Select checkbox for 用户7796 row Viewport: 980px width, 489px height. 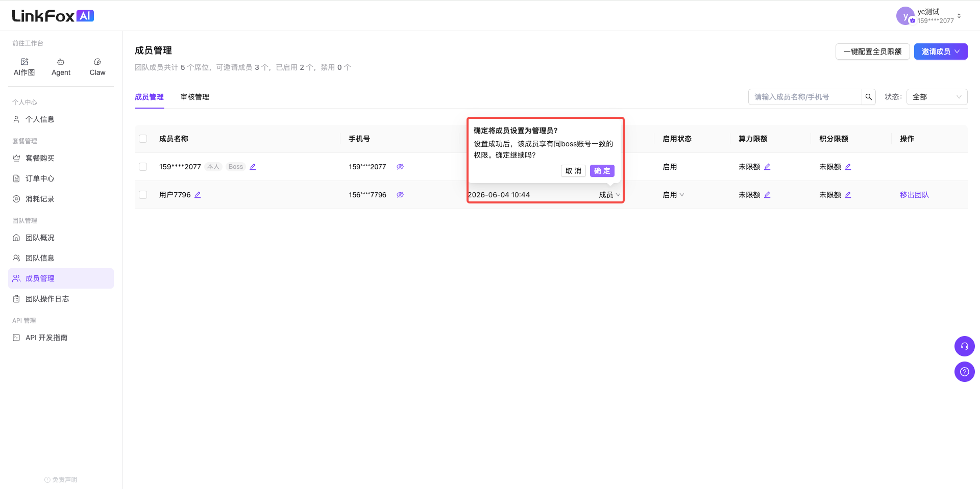pyautogui.click(x=143, y=195)
